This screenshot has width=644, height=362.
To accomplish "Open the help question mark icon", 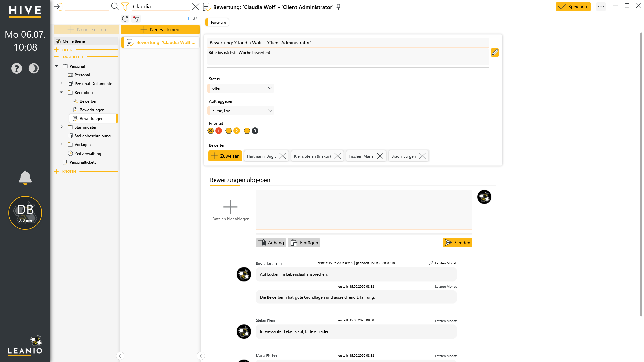I will point(17,68).
